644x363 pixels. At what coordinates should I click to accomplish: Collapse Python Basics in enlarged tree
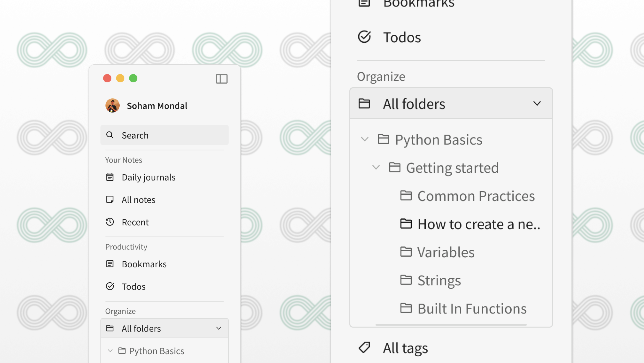coord(365,139)
